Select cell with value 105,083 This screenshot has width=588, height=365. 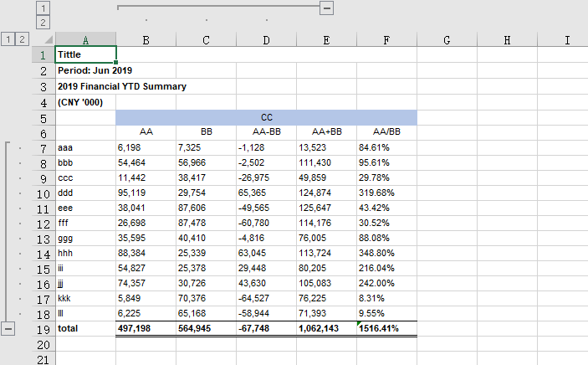[x=327, y=284]
